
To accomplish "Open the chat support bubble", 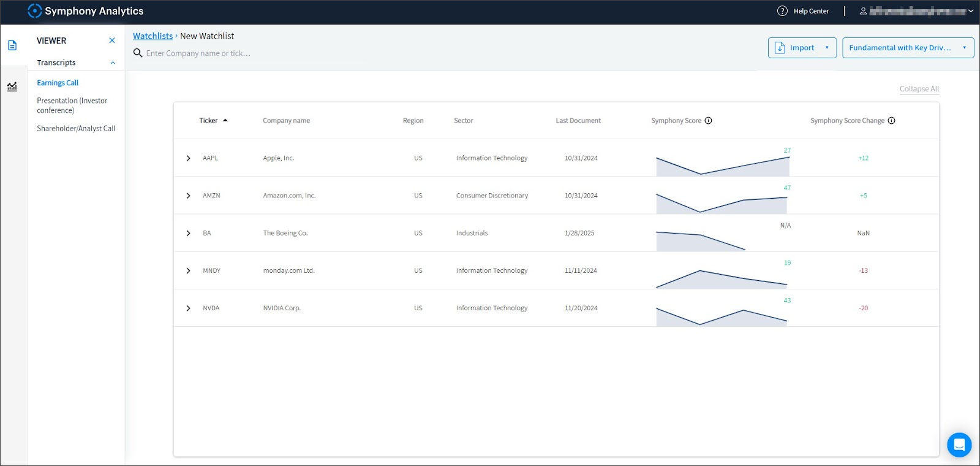I will click(959, 445).
